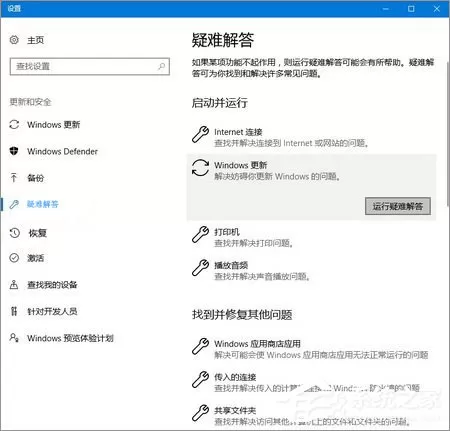Image resolution: width=450 pixels, height=431 pixels.
Task: Select the 共享文件夹 troubleshooter item
Action: pyautogui.click(x=312, y=415)
